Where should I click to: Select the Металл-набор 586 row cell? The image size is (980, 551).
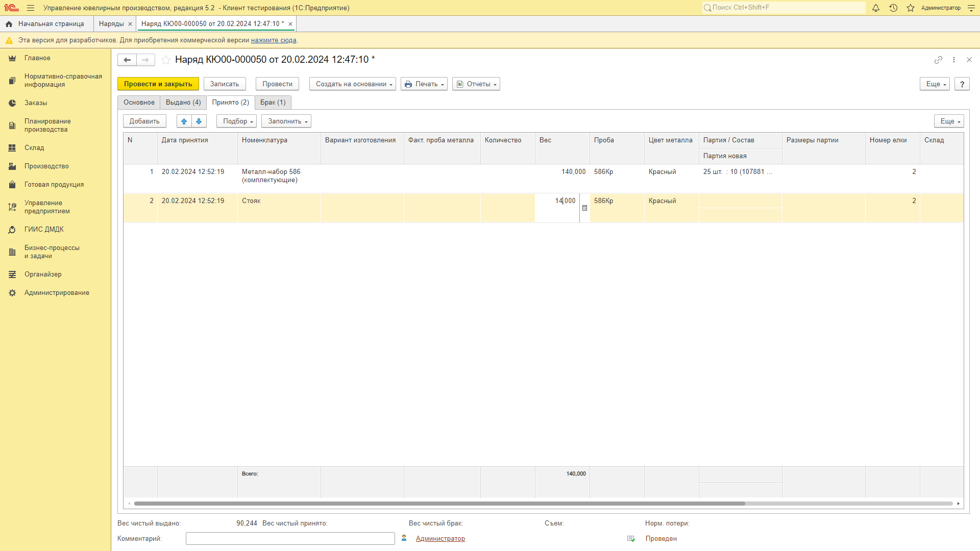coord(279,179)
